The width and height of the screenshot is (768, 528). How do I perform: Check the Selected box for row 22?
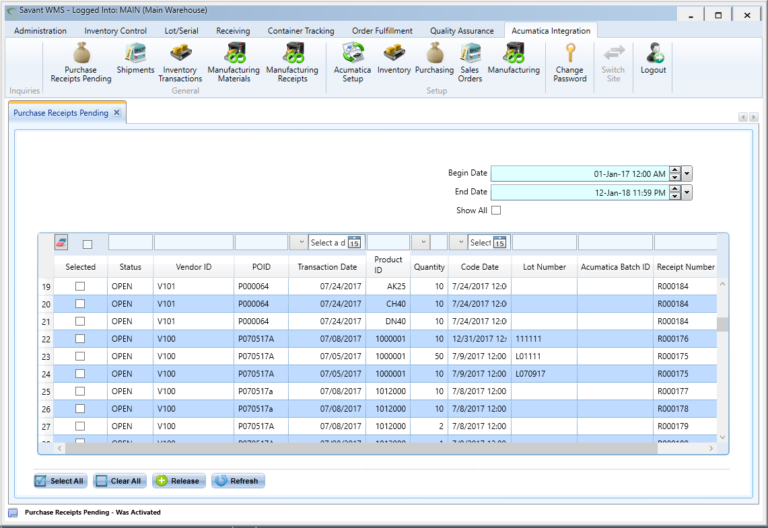pos(80,338)
